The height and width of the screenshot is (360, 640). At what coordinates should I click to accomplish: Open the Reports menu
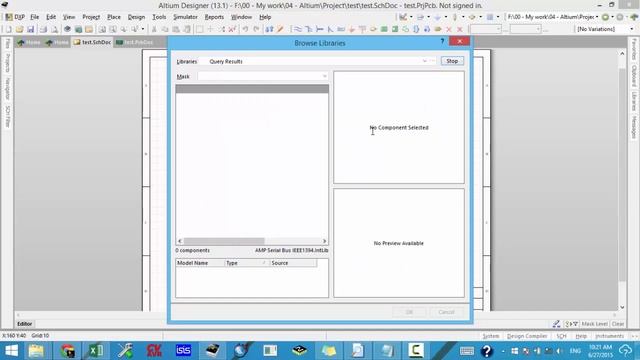pyautogui.click(x=214, y=17)
